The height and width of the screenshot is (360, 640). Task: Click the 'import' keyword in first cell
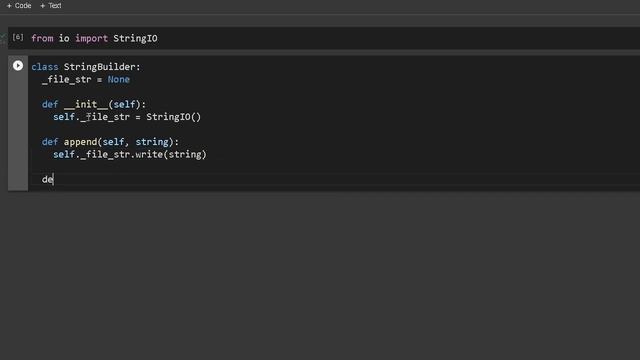[91, 38]
